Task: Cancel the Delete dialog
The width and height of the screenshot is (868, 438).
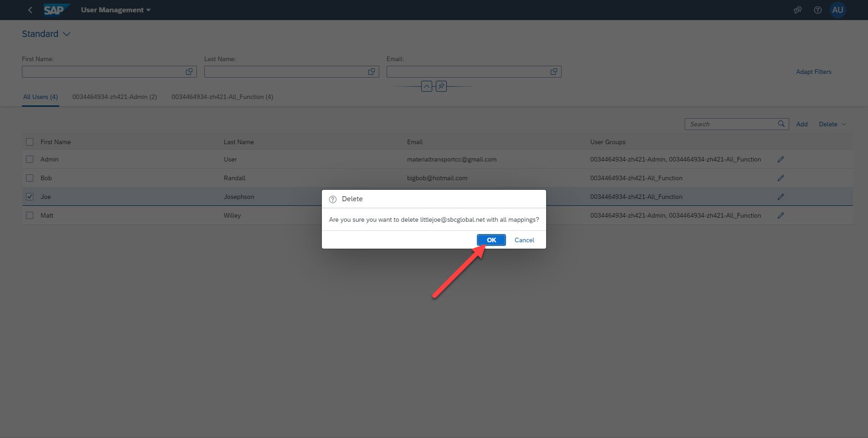Action: pos(524,240)
